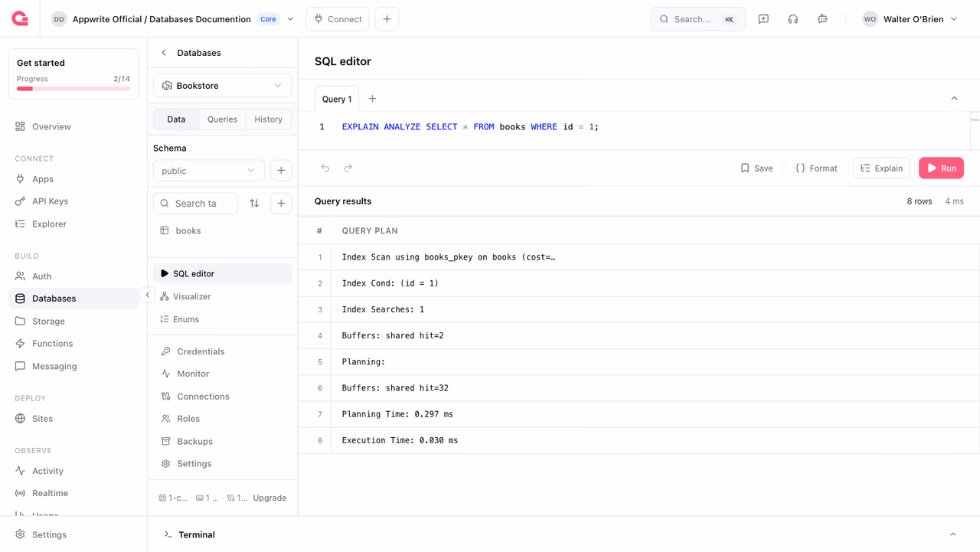Viewport: 980px width, 552px height.
Task: Open API Keys in the sidebar
Action: 73,201
